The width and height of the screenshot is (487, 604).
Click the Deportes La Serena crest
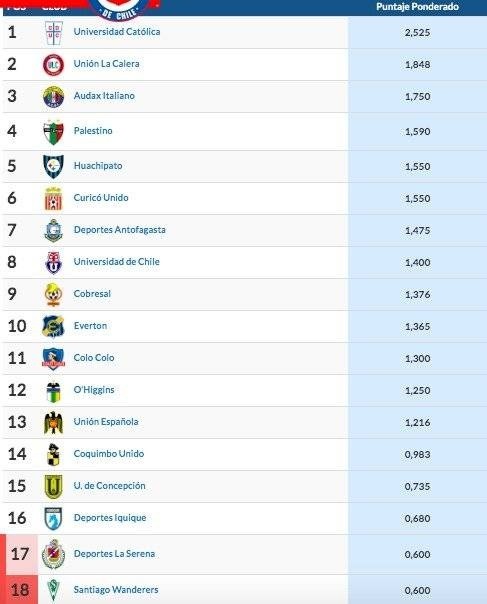pos(53,555)
